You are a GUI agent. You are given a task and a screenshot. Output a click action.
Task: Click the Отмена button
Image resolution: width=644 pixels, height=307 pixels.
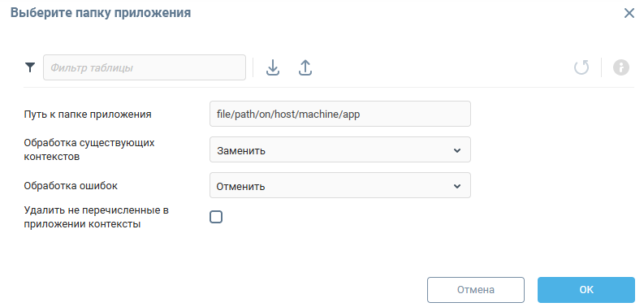pos(476,290)
